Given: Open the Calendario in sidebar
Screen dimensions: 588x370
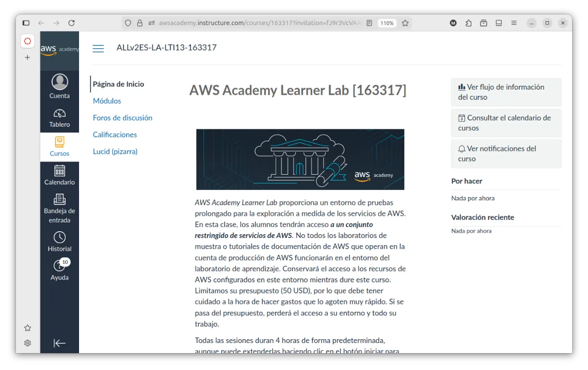Looking at the screenshot, I should click(60, 175).
